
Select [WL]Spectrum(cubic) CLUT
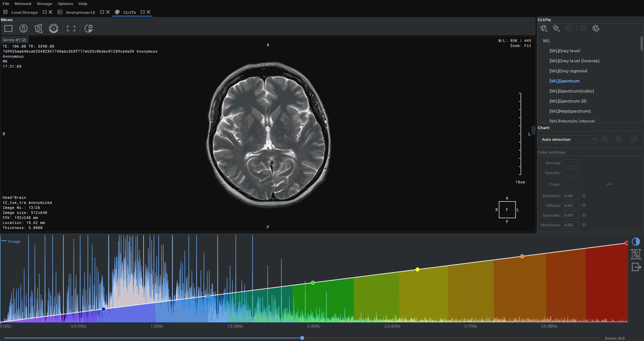(572, 91)
